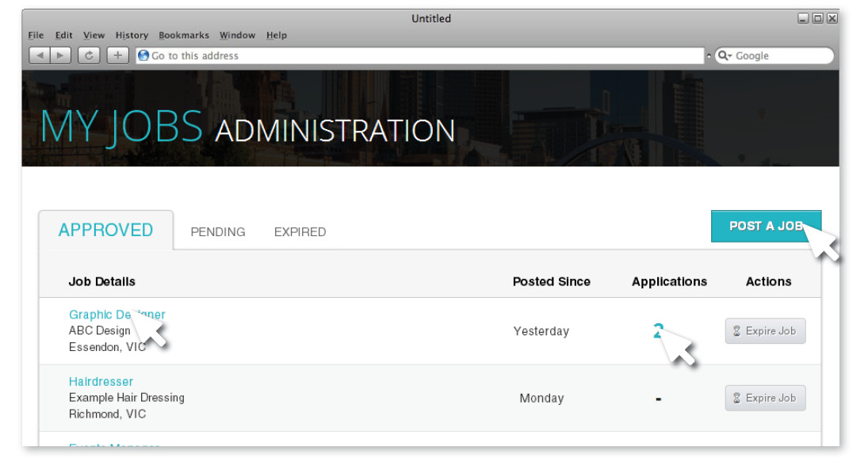
Task: Click the globe icon in address bar
Action: tap(143, 55)
